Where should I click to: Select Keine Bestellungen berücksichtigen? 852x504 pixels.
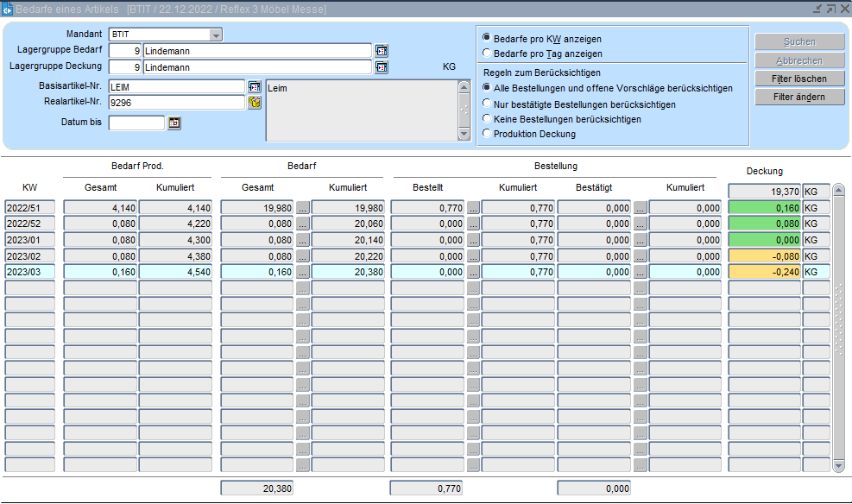pyautogui.click(x=487, y=119)
